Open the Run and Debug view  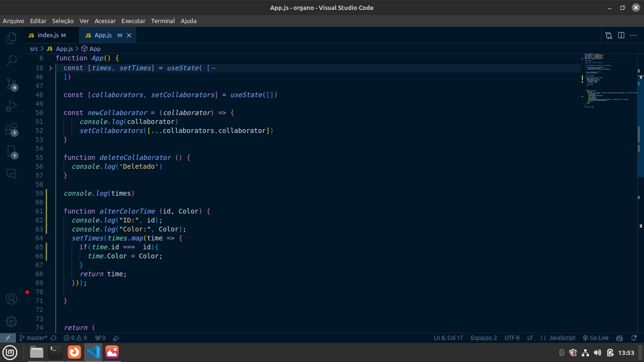click(11, 107)
